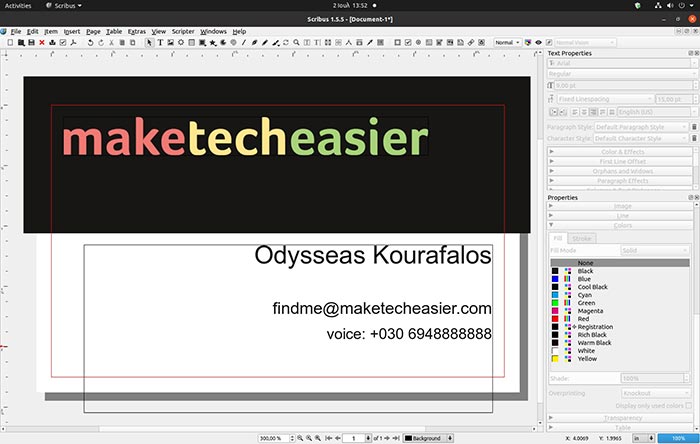Viewport: 700px width, 444px height.
Task: Select the Zoom magnifier tool
Action: [x=296, y=42]
